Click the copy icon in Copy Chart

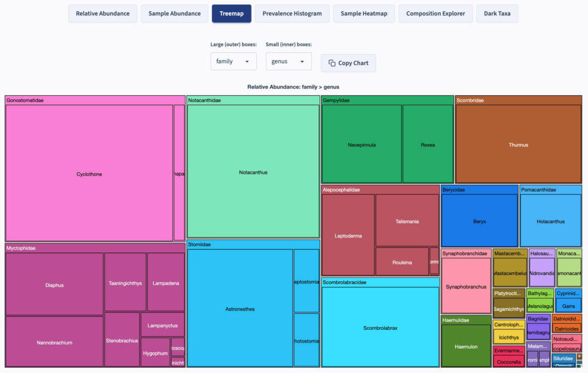332,63
